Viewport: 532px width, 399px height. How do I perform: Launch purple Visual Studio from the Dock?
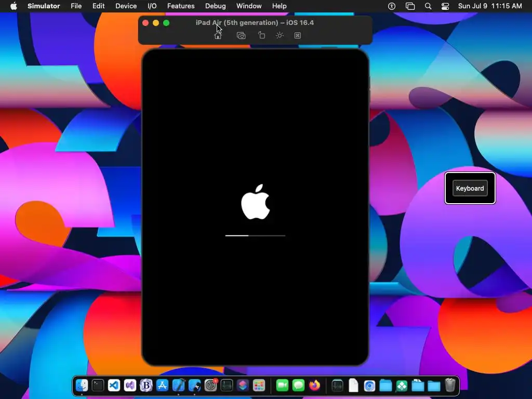point(130,385)
